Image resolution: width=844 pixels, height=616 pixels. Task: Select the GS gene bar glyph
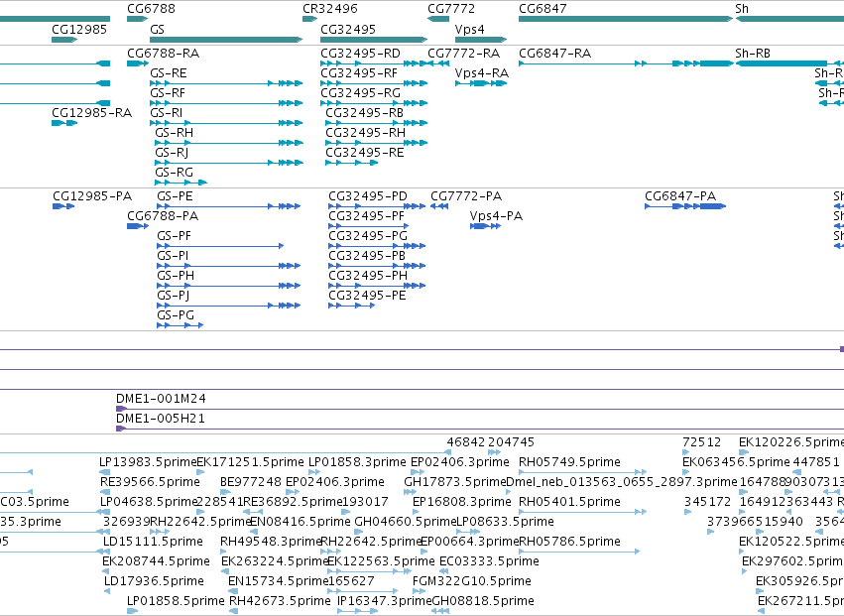[x=226, y=40]
